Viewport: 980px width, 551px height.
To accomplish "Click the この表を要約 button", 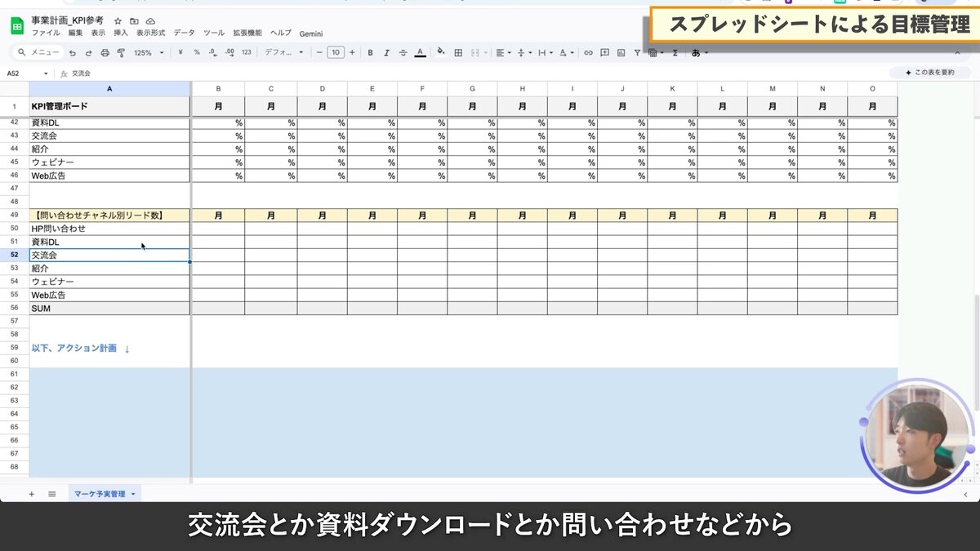I will pyautogui.click(x=930, y=73).
